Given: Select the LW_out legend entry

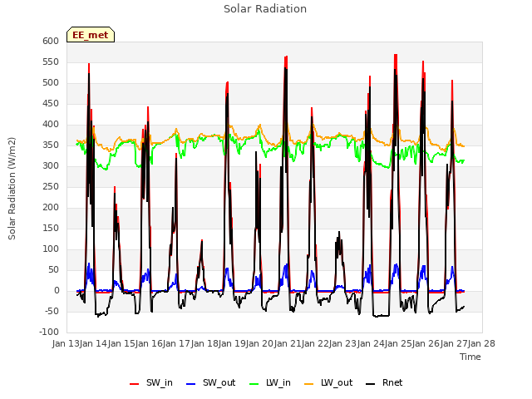Looking at the screenshot, I should [328, 383].
